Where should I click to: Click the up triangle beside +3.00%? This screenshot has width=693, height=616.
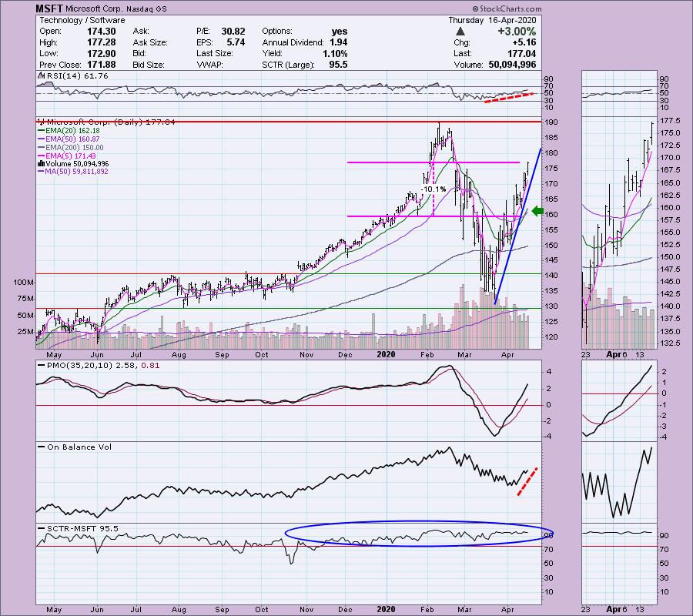(460, 32)
